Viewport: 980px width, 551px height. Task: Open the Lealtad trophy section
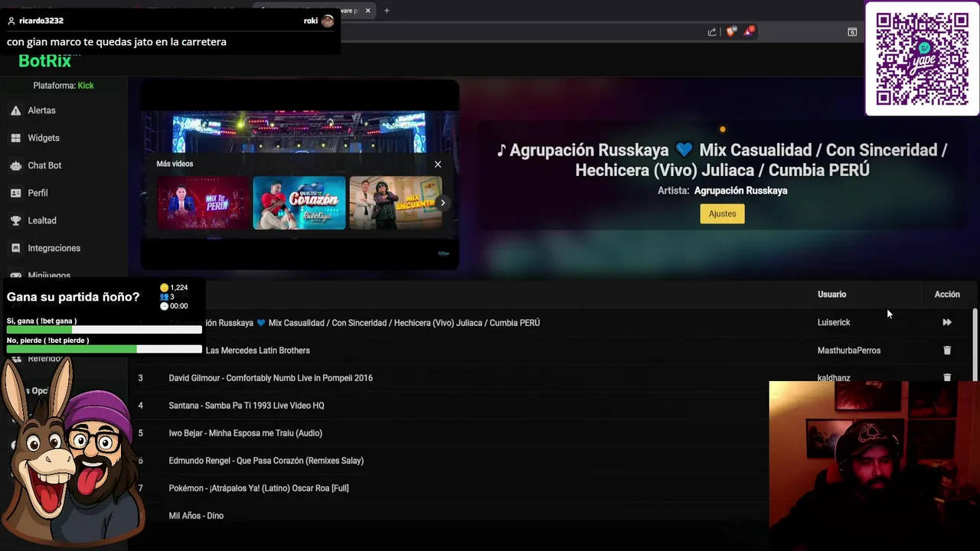41,220
